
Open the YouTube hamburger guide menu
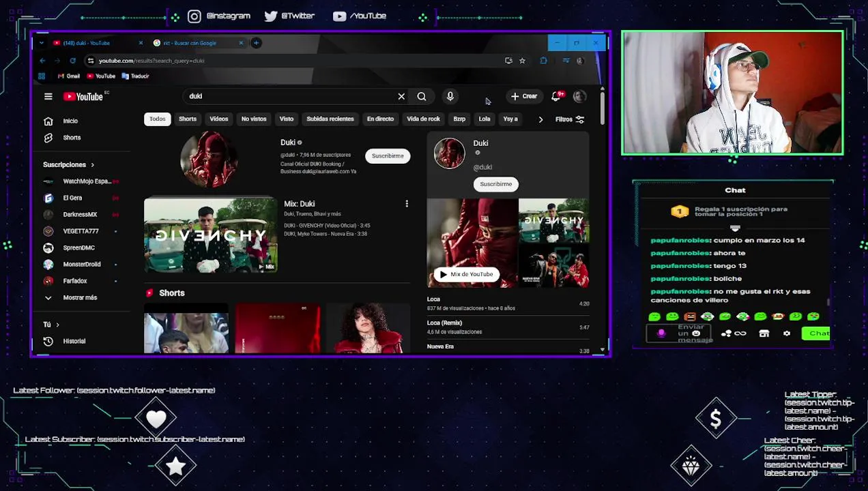click(48, 97)
